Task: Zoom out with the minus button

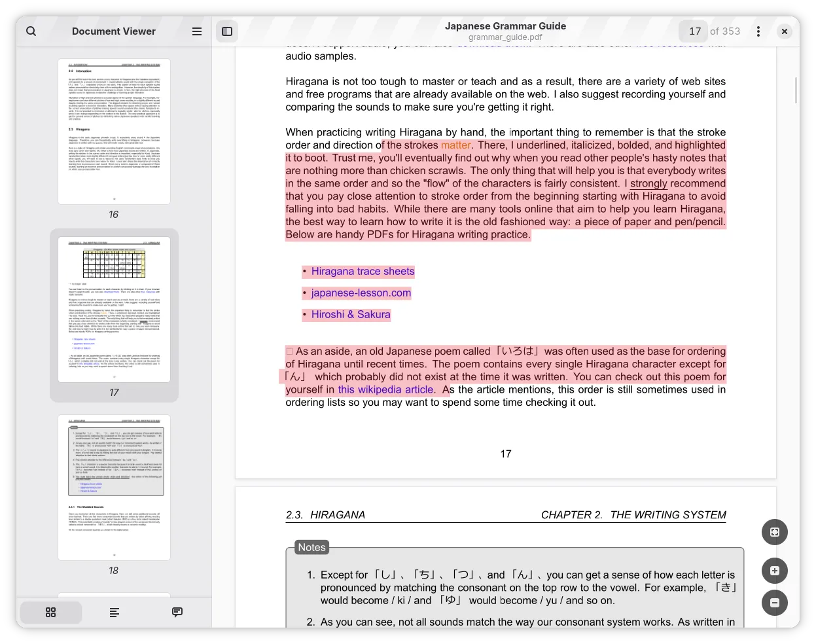Action: point(775,603)
